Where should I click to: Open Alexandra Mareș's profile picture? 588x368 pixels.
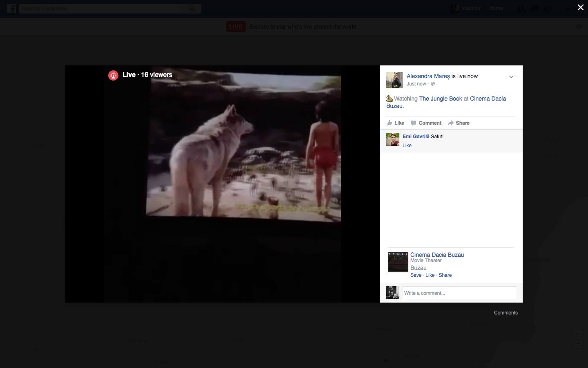coord(394,80)
